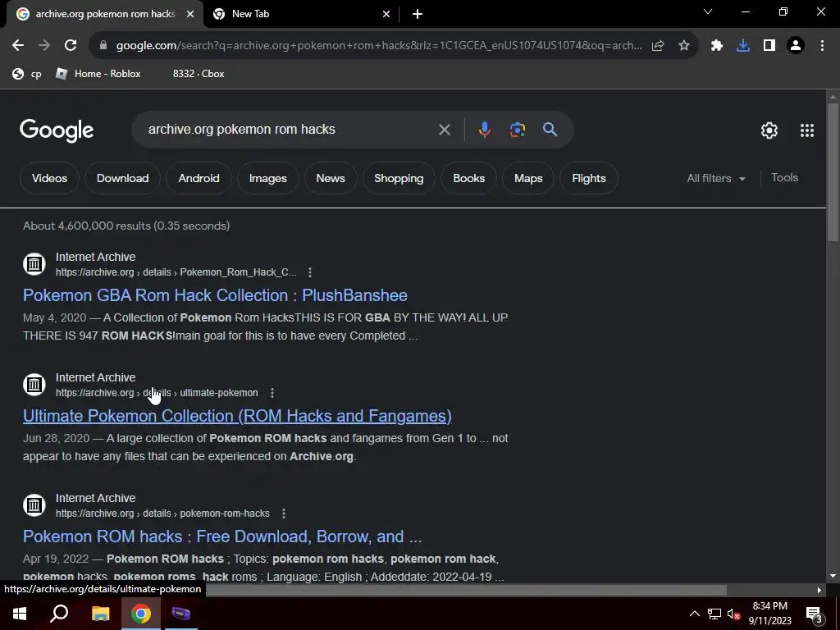Select the Android filter chip
This screenshot has height=630, width=840.
click(199, 178)
